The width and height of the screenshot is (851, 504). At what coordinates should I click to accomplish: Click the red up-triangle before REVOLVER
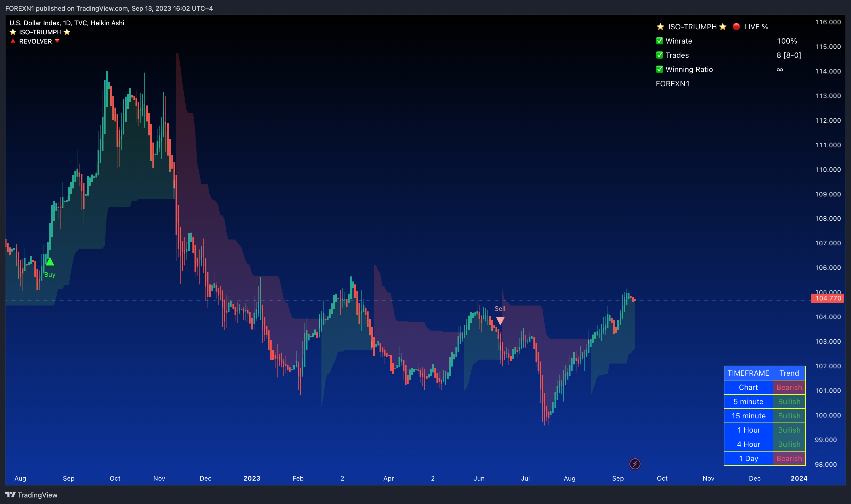pyautogui.click(x=13, y=41)
